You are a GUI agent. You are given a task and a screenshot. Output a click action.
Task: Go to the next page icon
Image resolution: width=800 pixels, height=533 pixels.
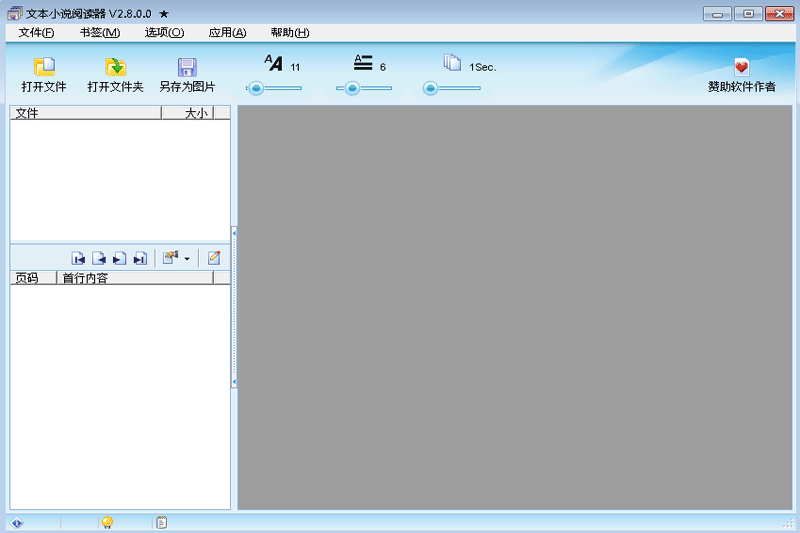[x=119, y=258]
